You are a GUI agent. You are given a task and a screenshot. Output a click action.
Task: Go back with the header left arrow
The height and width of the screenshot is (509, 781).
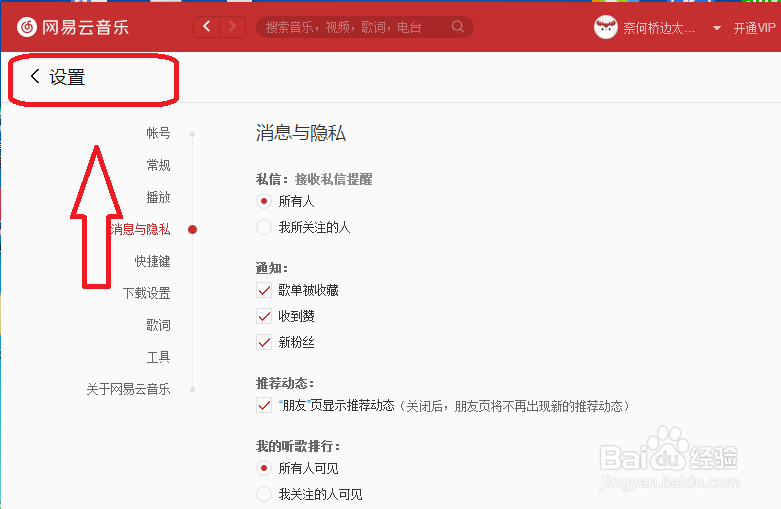point(207,26)
